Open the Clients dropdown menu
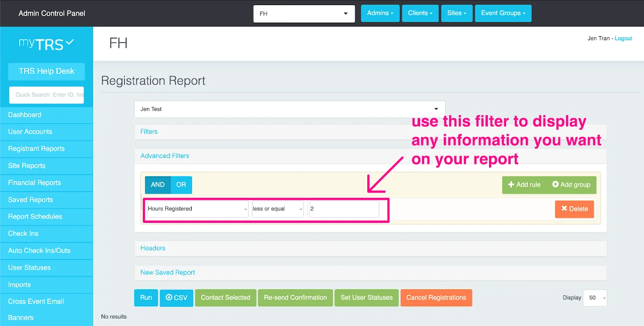This screenshot has width=644, height=326. point(421,13)
